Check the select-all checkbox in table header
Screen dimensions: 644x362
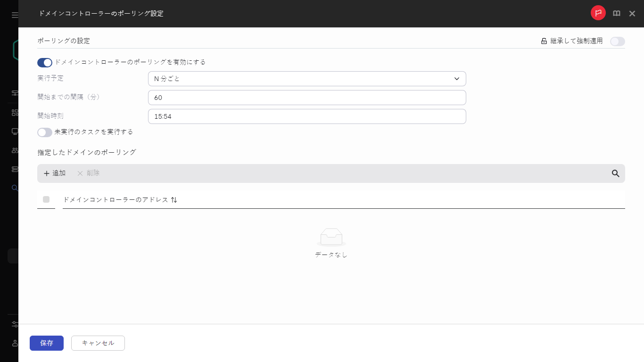[46, 199]
